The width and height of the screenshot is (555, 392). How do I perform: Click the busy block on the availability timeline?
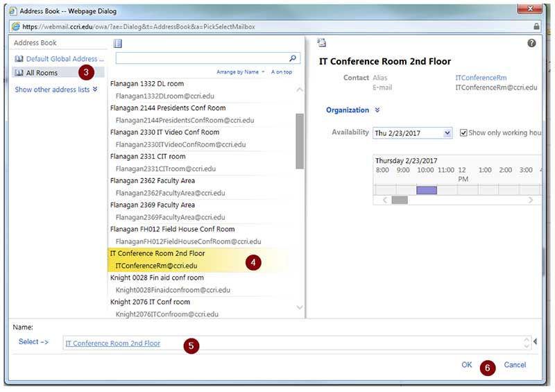pos(427,190)
